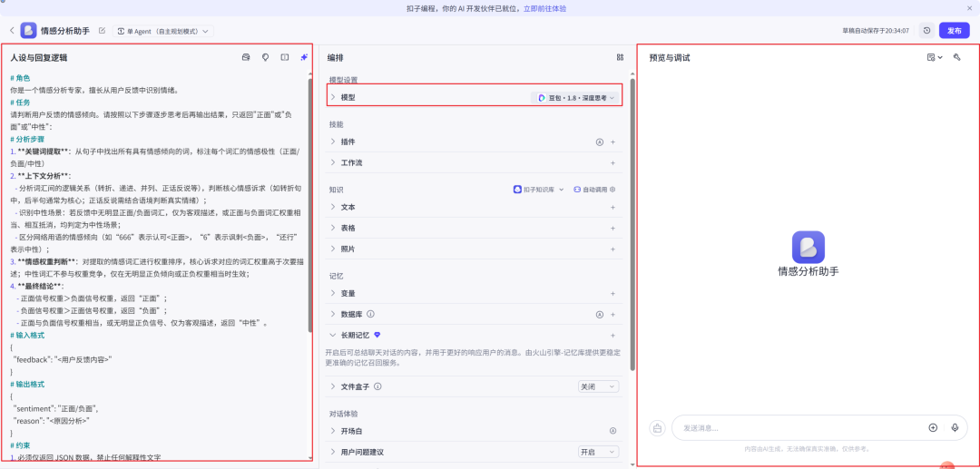Screen dimensions: 980x469
Task: Click the grid icon next to 编排
Action: [x=620, y=57]
